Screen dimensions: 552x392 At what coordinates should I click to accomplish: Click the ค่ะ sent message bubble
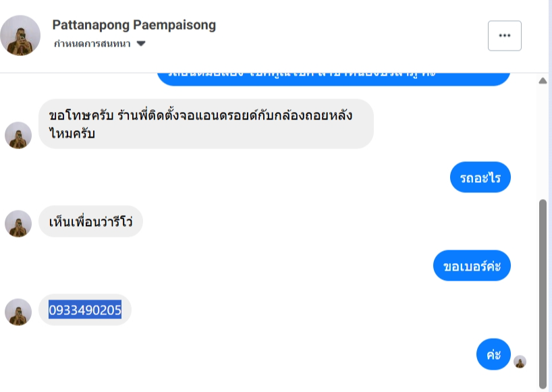pyautogui.click(x=493, y=354)
